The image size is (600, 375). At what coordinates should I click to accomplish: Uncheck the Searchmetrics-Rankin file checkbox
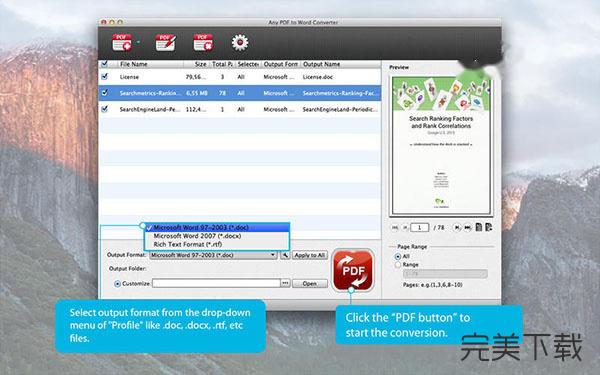(x=104, y=93)
